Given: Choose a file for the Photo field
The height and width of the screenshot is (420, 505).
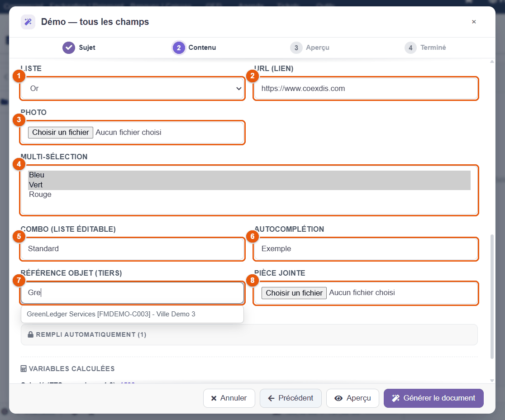Looking at the screenshot, I should click(61, 132).
